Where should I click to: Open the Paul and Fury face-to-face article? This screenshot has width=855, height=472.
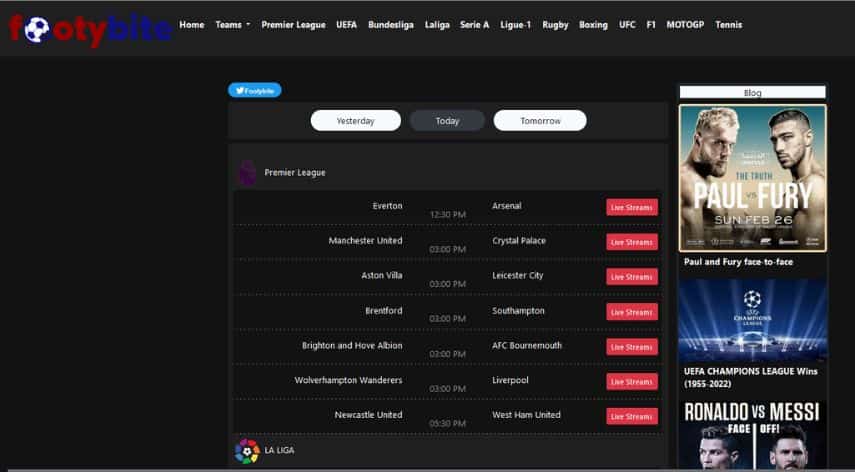pos(738,262)
